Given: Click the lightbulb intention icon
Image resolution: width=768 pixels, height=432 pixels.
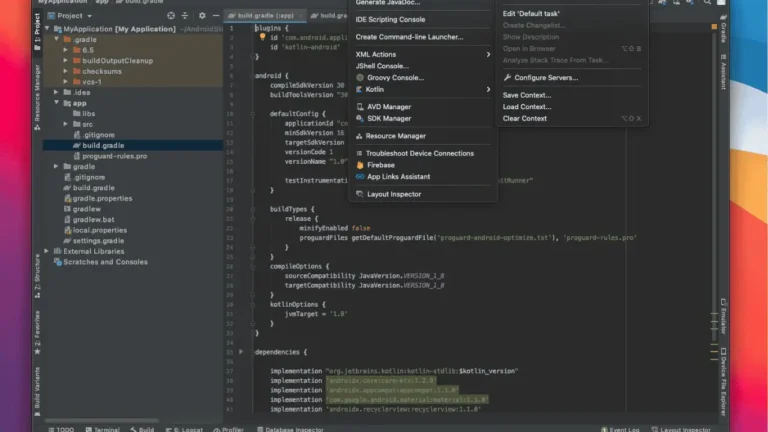Looking at the screenshot, I should pyautogui.click(x=263, y=37).
